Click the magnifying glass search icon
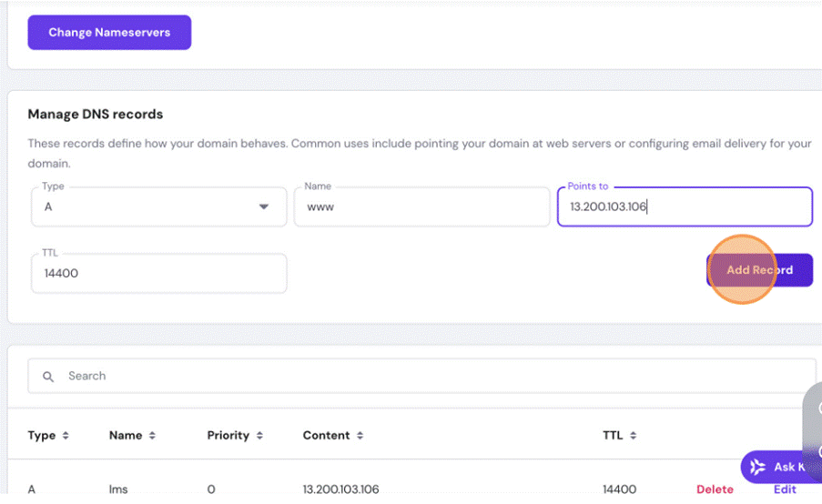 (x=49, y=376)
